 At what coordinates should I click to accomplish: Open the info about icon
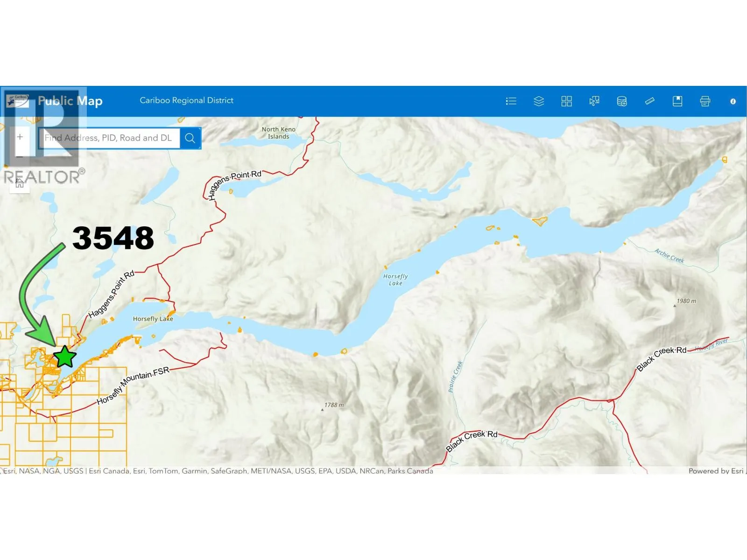733,101
